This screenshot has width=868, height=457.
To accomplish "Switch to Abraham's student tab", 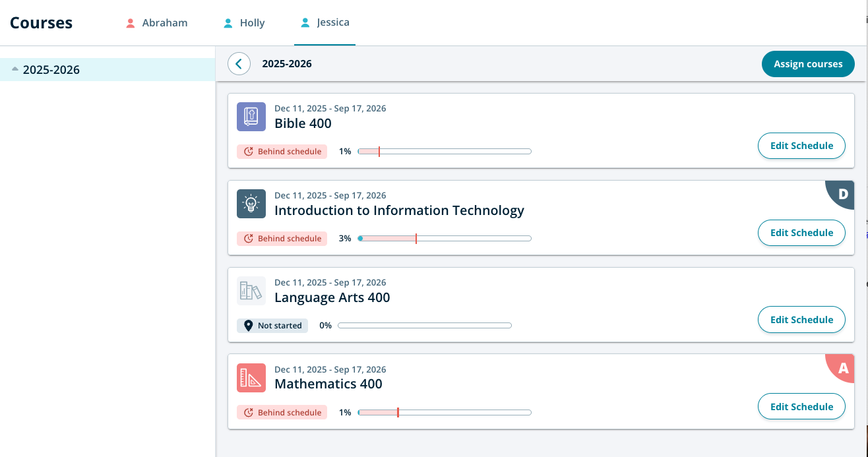I will [157, 23].
